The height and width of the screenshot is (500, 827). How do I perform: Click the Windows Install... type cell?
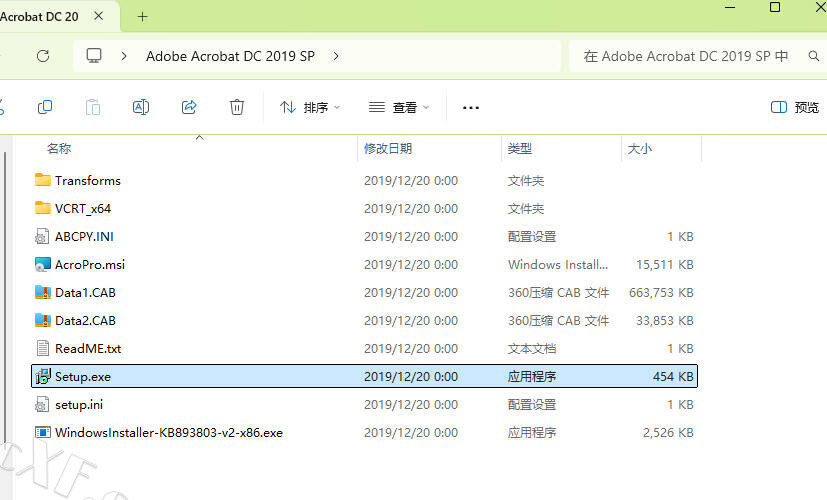pyautogui.click(x=558, y=264)
